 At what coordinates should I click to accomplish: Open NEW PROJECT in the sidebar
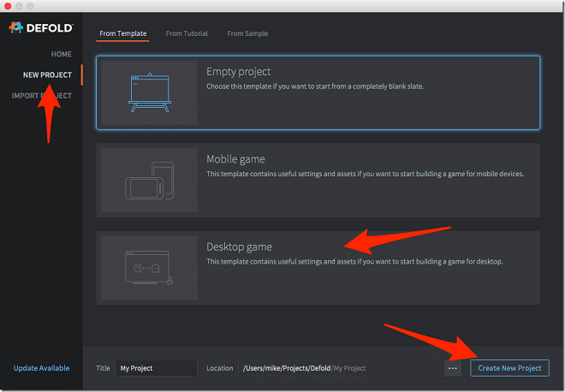click(x=47, y=75)
